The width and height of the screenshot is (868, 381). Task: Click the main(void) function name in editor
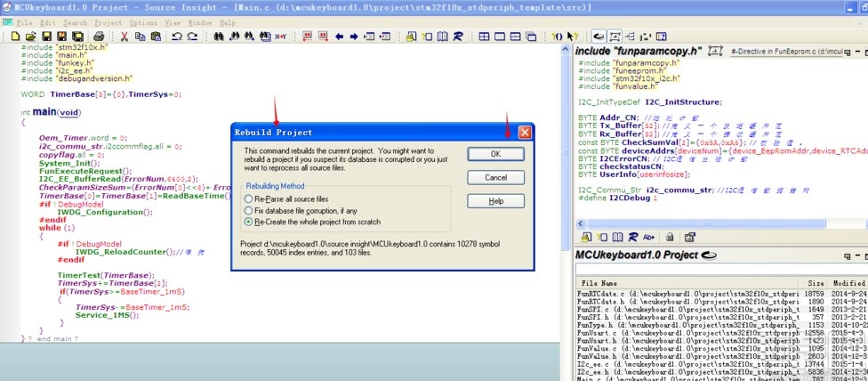[56, 112]
